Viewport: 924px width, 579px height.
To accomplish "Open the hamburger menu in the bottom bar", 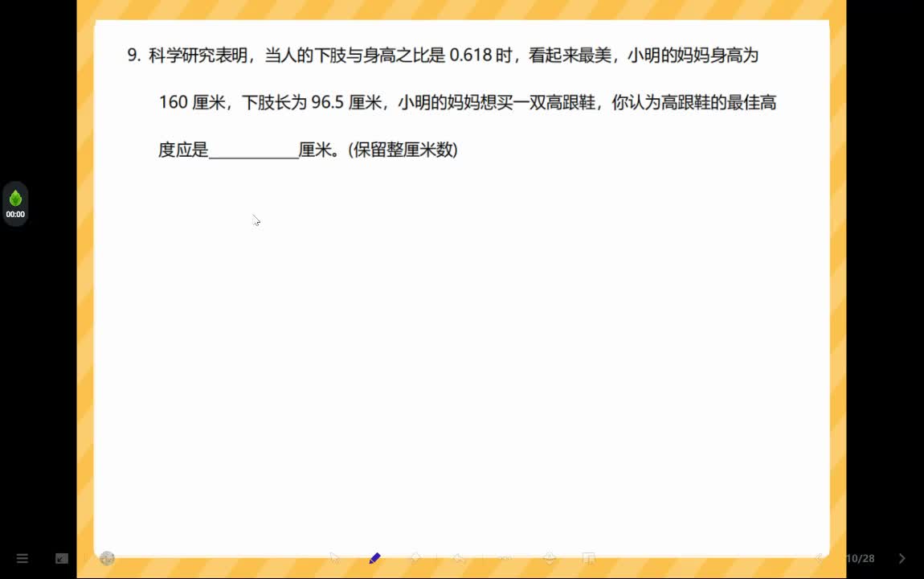I will (x=22, y=558).
